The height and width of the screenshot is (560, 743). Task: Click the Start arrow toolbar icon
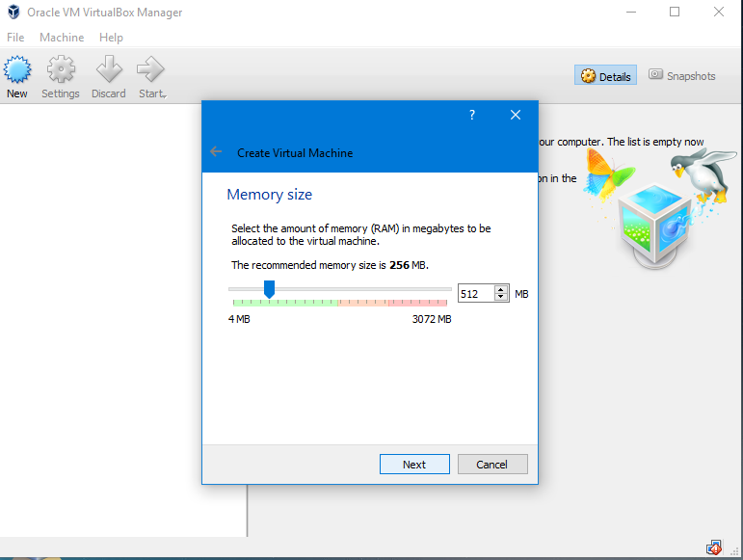(x=150, y=69)
